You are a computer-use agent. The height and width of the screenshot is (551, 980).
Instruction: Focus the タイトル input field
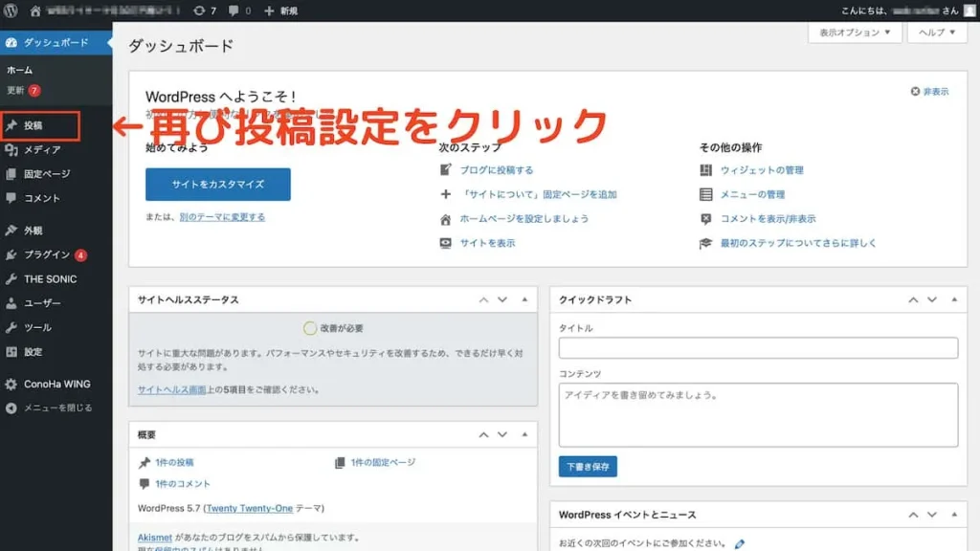758,348
